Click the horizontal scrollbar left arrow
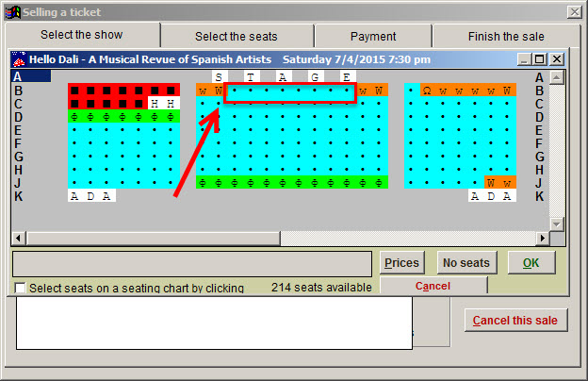588x381 pixels. (19, 238)
